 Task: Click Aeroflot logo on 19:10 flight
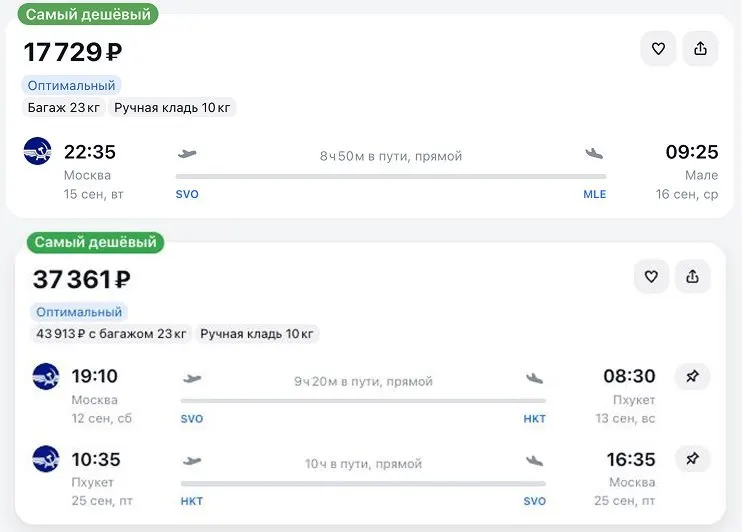tap(46, 376)
